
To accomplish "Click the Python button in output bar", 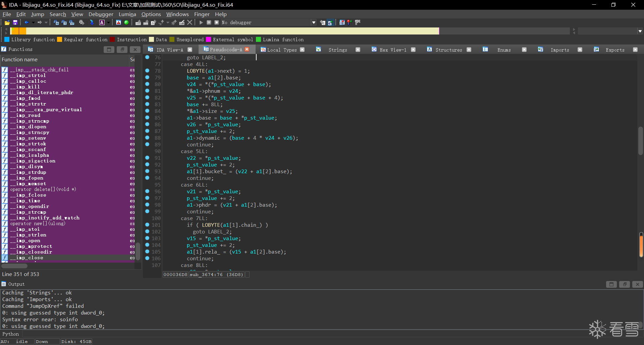I will tap(11, 334).
